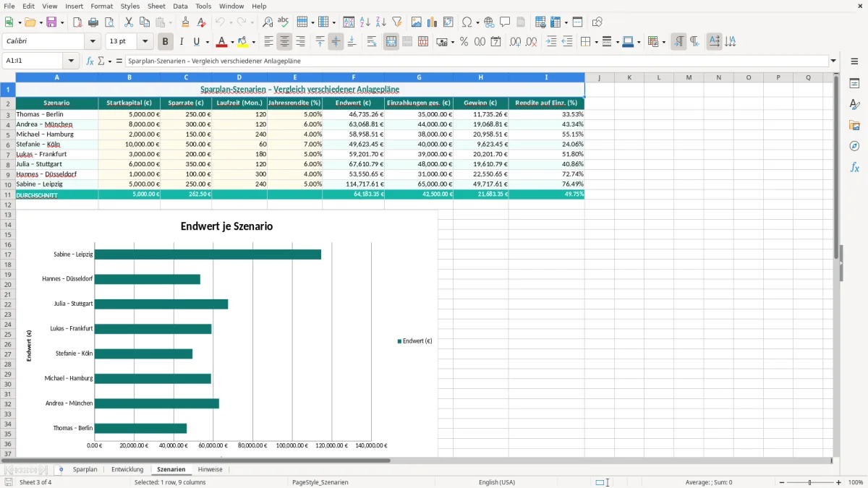Viewport: 868px width, 488px height.
Task: Open the sidebar Navigator
Action: click(x=854, y=146)
